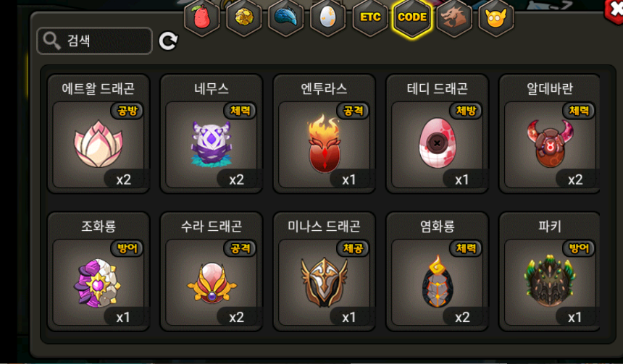
Task: Select the CODE tab
Action: click(x=412, y=17)
